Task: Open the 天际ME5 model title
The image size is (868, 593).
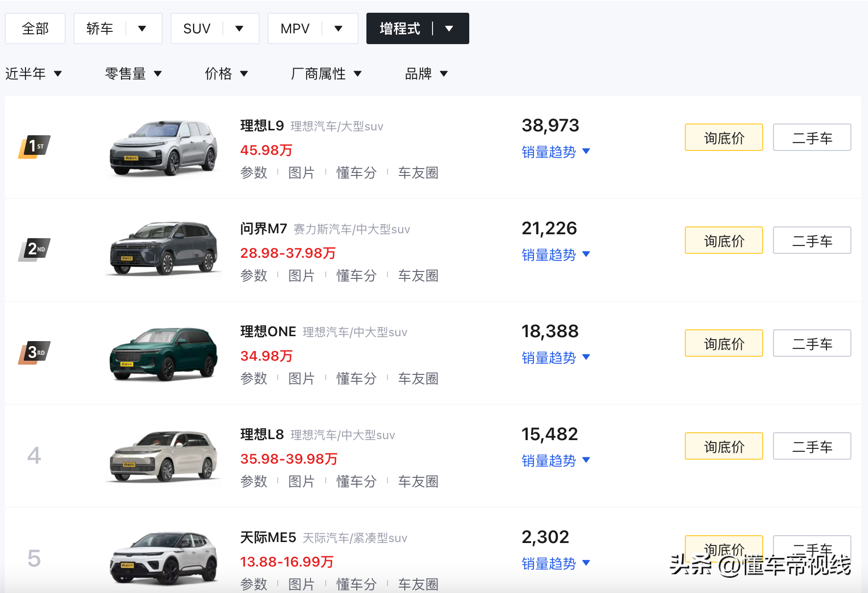Action: 268,538
